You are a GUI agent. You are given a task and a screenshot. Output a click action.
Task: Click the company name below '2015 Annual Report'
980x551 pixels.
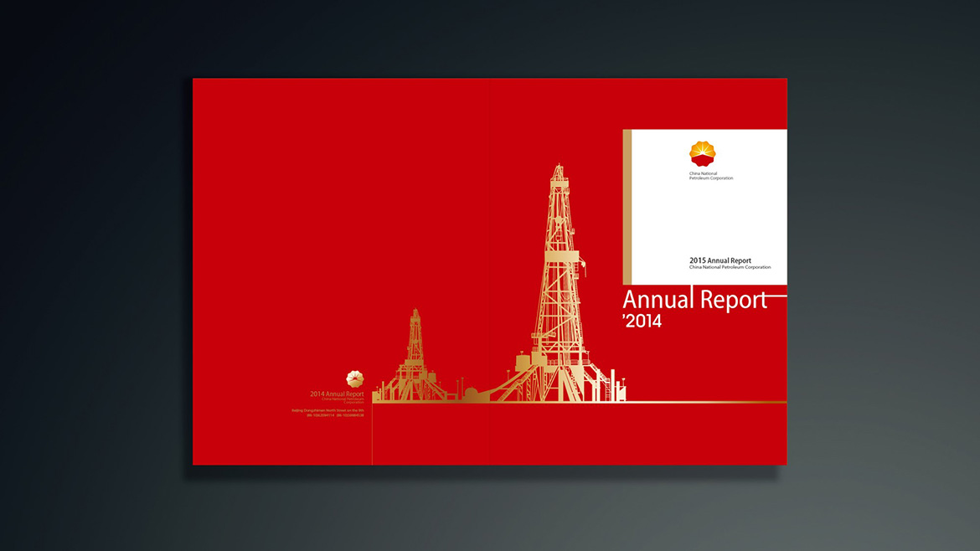coord(730,268)
